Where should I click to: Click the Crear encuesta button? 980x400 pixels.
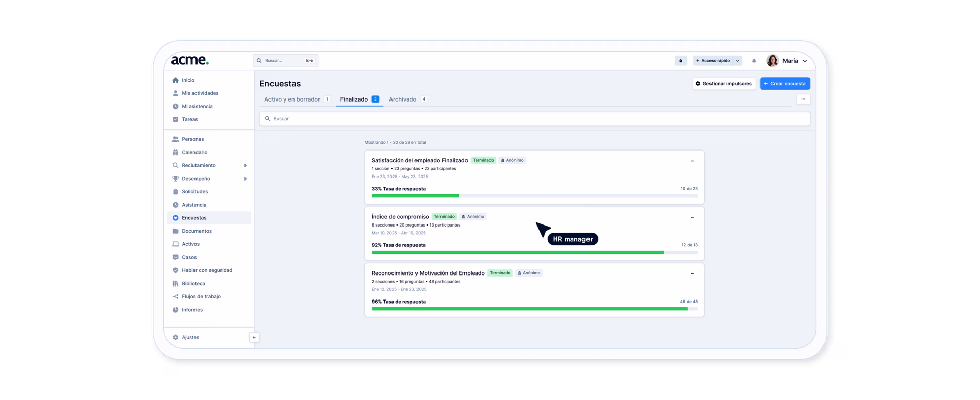[x=785, y=84]
